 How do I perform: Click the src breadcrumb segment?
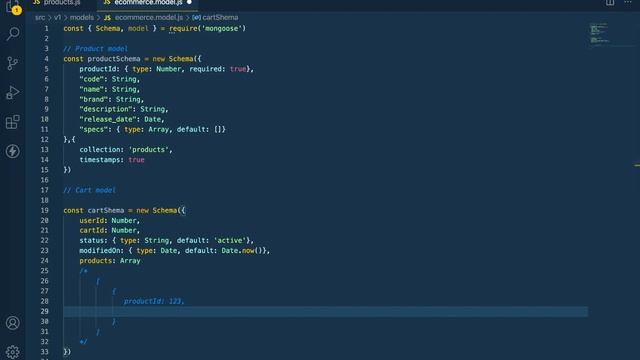40,18
